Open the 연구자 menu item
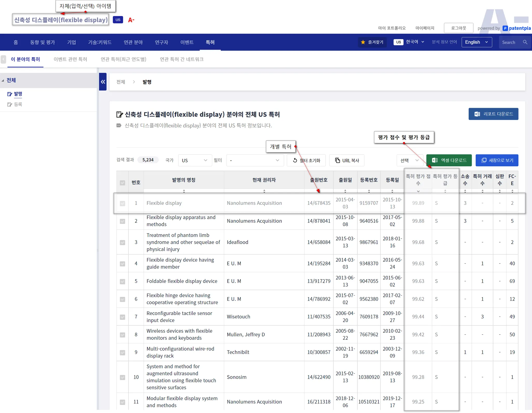 (161, 42)
